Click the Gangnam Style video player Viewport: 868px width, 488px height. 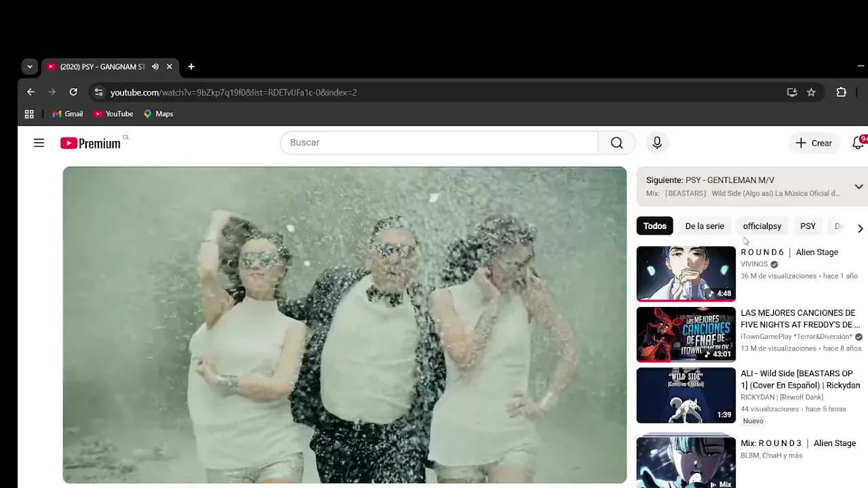pyautogui.click(x=344, y=325)
